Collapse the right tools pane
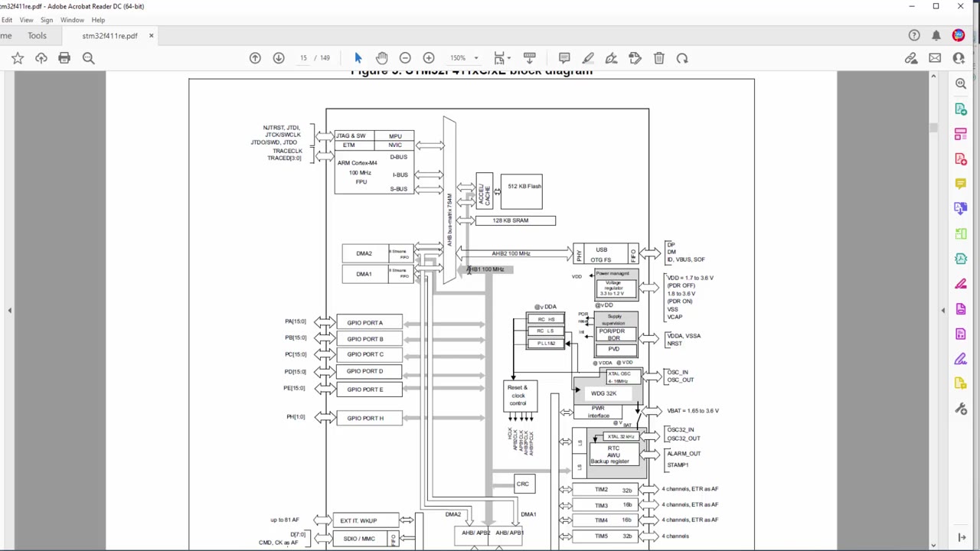Image resolution: width=980 pixels, height=551 pixels. click(943, 309)
